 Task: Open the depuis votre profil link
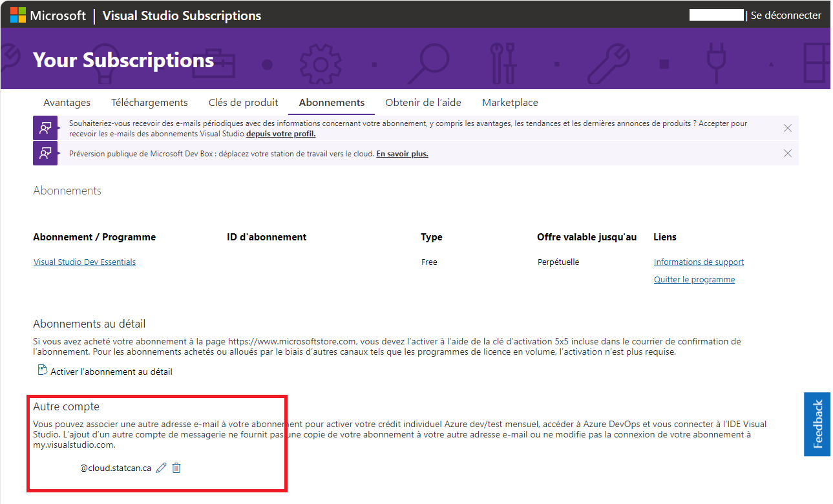pyautogui.click(x=281, y=134)
